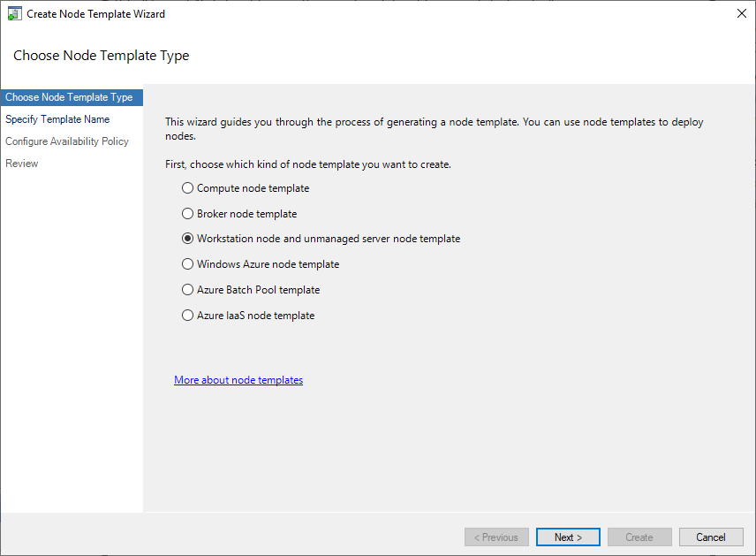
Task: Click the disabled Previous button
Action: click(x=496, y=537)
